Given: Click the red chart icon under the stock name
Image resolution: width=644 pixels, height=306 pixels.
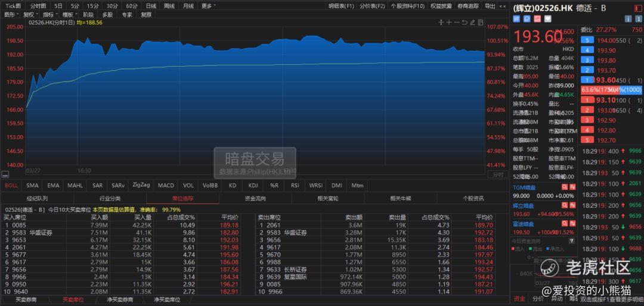Looking at the screenshot, I should click(x=537, y=18).
